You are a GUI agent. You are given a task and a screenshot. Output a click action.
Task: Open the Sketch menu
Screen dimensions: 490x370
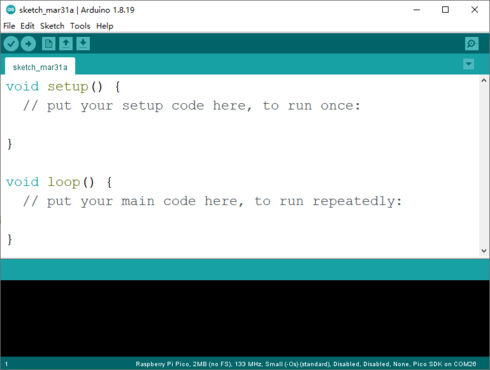[x=52, y=26]
